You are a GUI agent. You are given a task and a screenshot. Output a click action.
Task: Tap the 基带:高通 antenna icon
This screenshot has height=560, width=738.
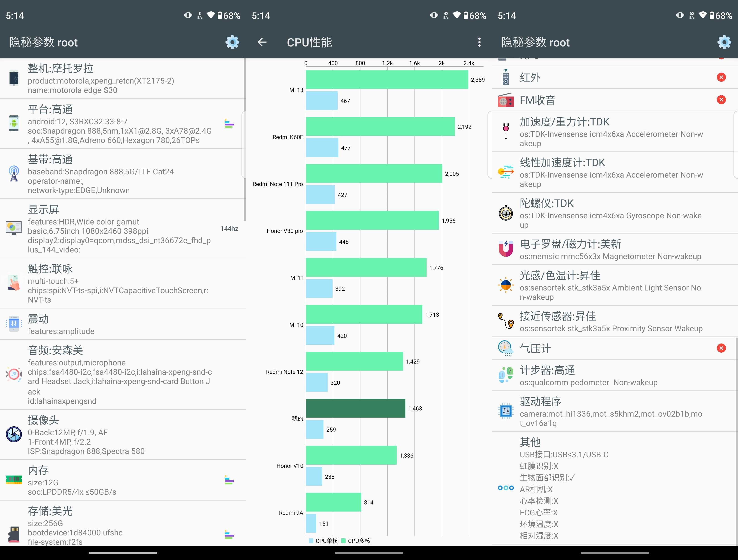pyautogui.click(x=14, y=173)
